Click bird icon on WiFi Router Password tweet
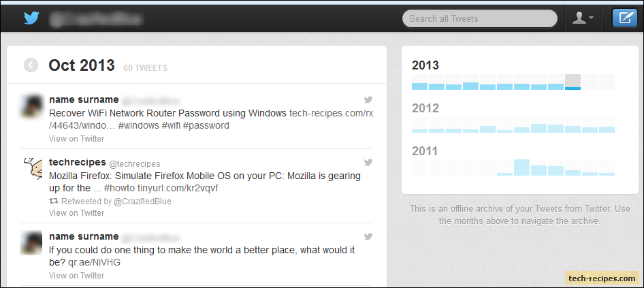 click(368, 99)
